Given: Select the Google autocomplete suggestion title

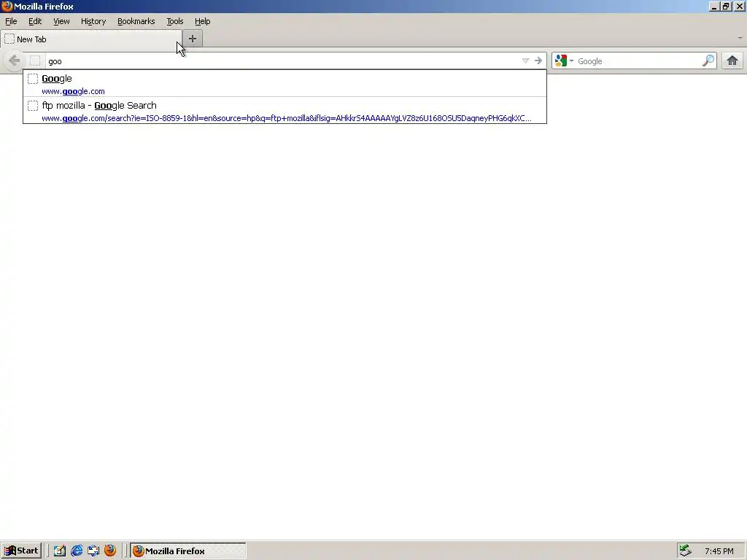Looking at the screenshot, I should pos(57,79).
